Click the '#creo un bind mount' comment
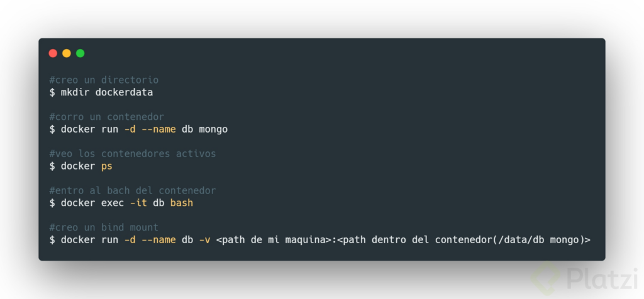This screenshot has height=299, width=644. pyautogui.click(x=104, y=227)
